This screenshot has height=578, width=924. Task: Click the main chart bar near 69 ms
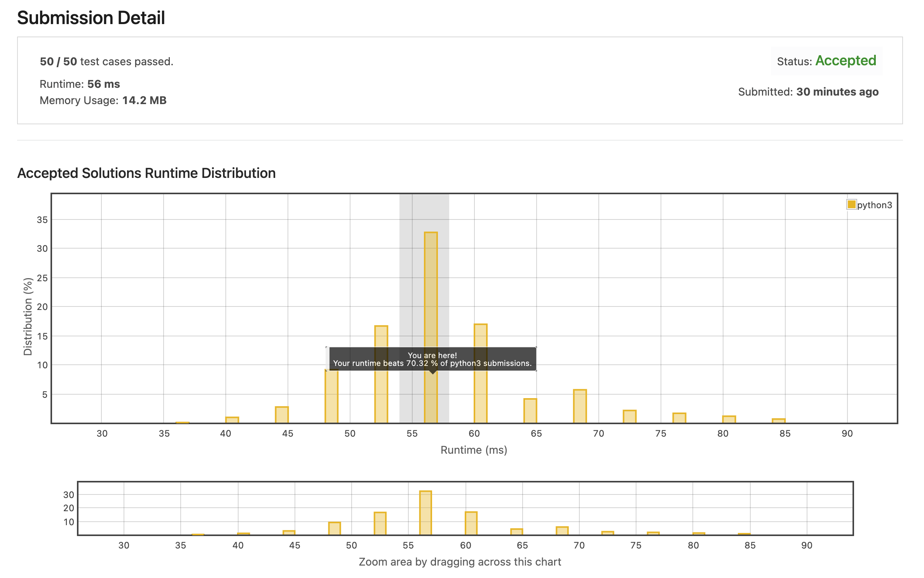pyautogui.click(x=580, y=406)
